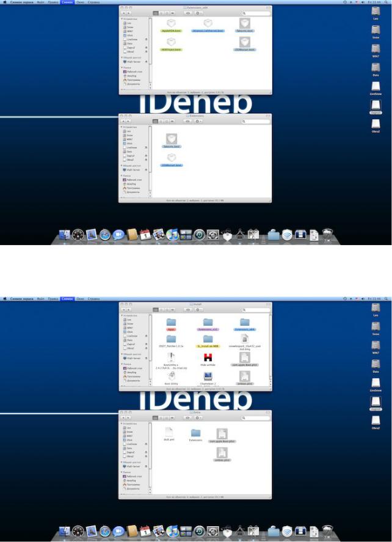Click the Install window file list scrollbar
The image size is (392, 542).
[x=270, y=350]
